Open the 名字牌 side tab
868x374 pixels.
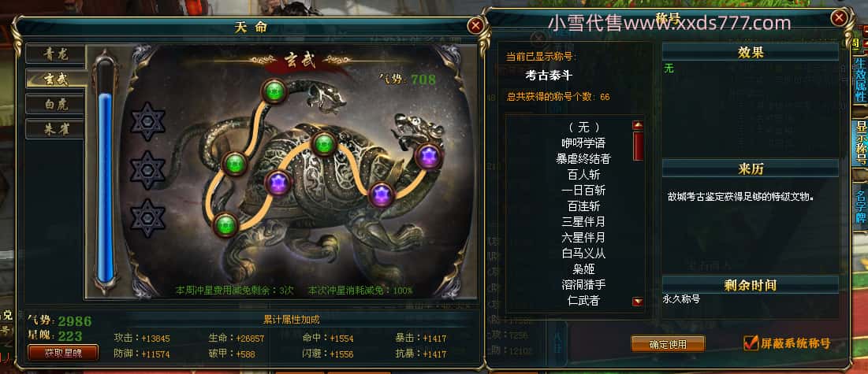(861, 206)
